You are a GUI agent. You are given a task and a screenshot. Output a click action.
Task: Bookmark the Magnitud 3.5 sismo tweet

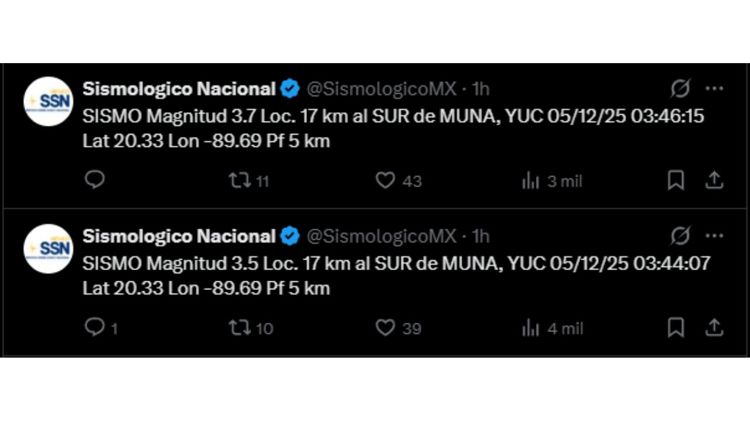pyautogui.click(x=676, y=327)
